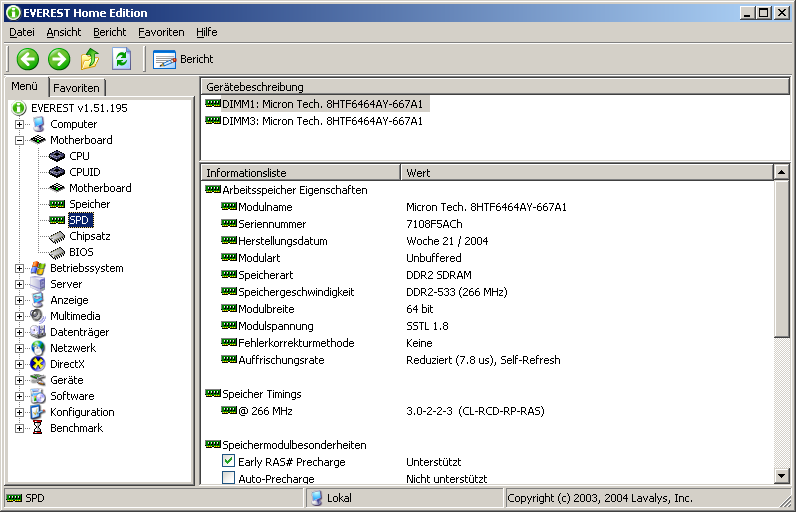Open the Ansicht menu
This screenshot has height=512, width=796.
pos(63,32)
